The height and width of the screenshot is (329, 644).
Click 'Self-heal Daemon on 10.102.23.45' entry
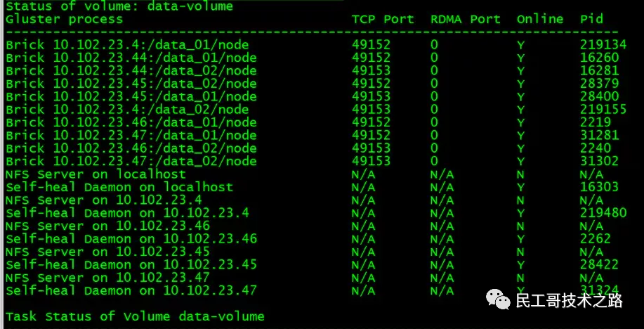[131, 265]
